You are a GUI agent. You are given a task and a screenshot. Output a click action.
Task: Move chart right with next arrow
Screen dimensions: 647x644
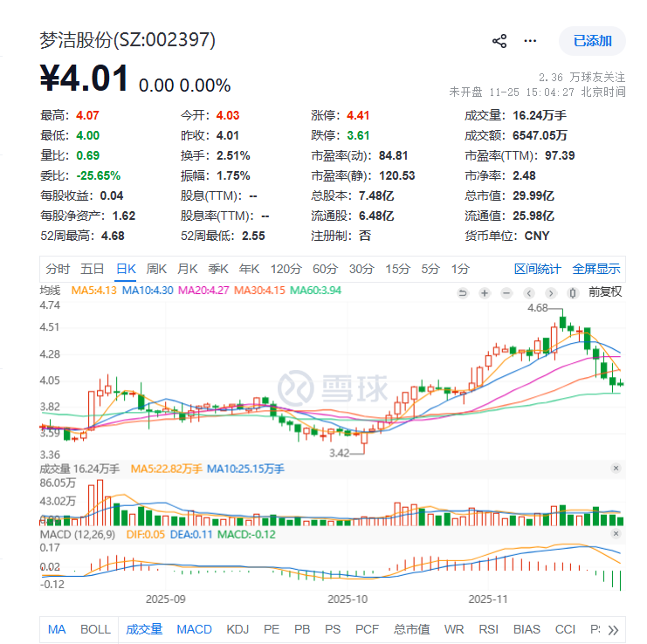point(550,292)
